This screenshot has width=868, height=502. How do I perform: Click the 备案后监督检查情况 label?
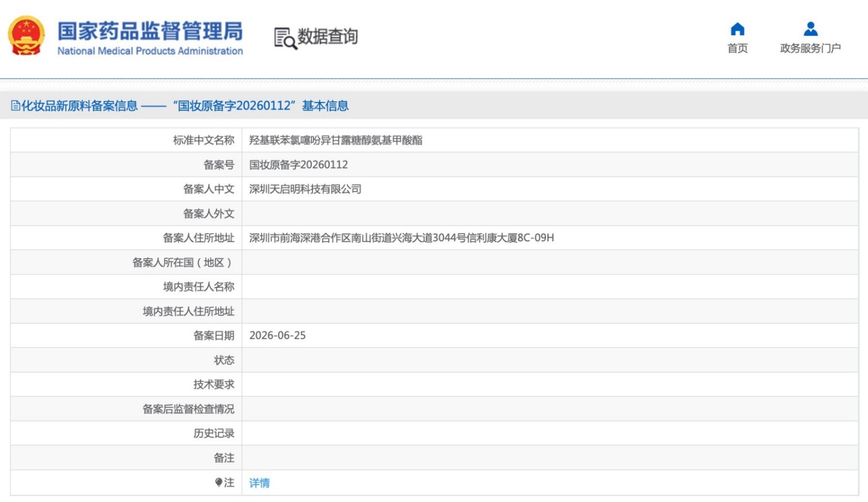(188, 409)
